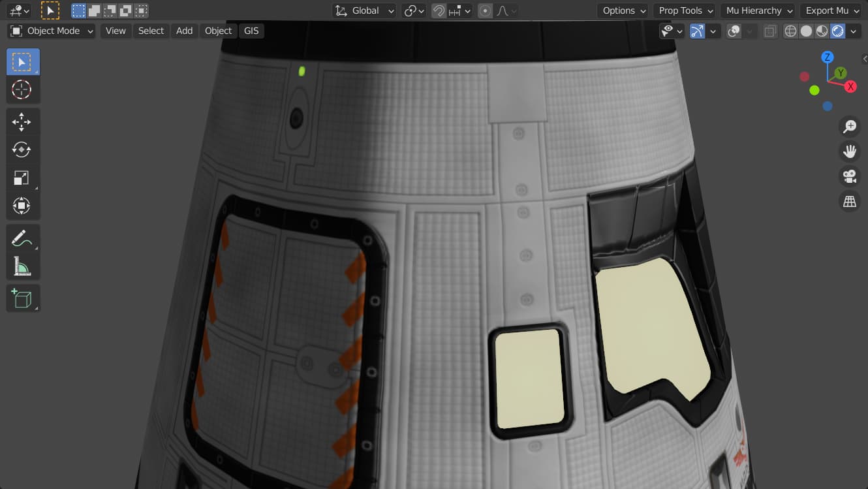Viewport: 868px width, 489px height.
Task: Open the GIS menu
Action: point(251,31)
